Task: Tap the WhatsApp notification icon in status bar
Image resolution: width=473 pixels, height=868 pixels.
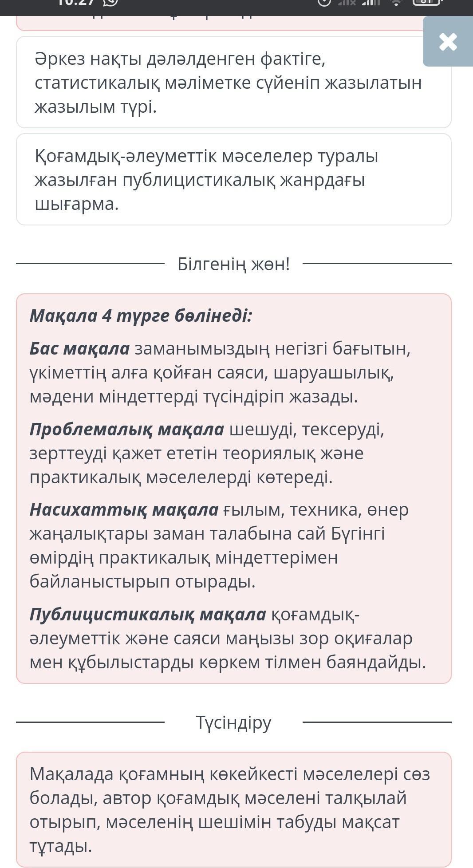Action: click(x=110, y=2)
